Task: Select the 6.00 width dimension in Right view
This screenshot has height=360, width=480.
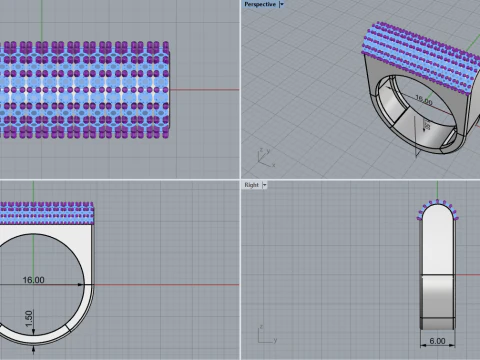Action: click(x=437, y=341)
